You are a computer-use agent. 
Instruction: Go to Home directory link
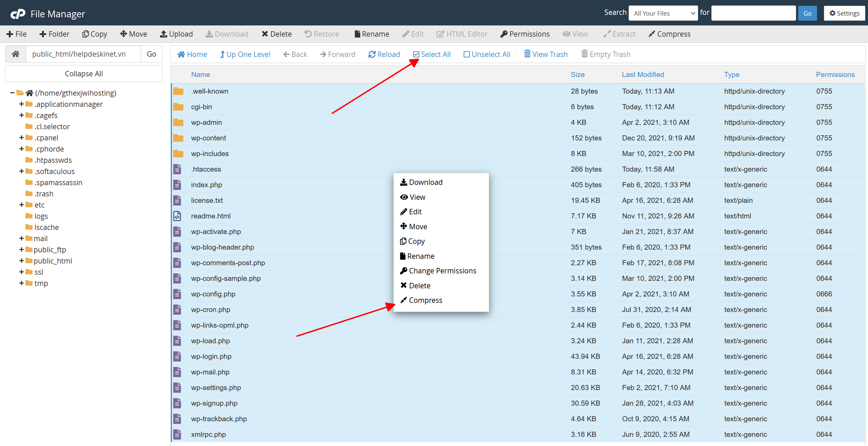pos(192,54)
